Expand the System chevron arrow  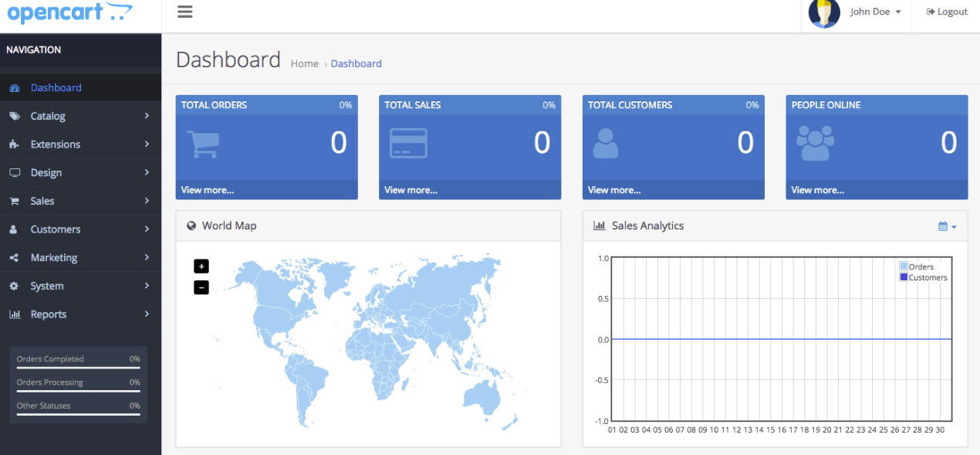pyautogui.click(x=147, y=286)
